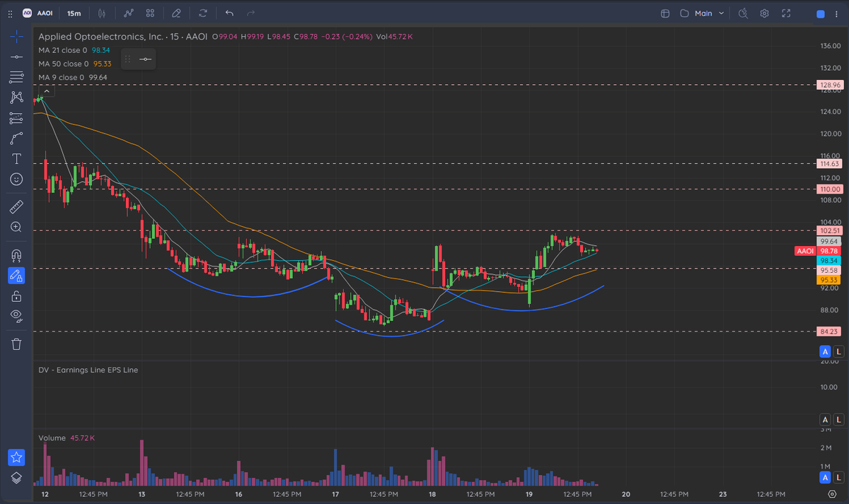Screen dimensions: 849x504
Task: Click the 102.51 price level label
Action: 829,230
